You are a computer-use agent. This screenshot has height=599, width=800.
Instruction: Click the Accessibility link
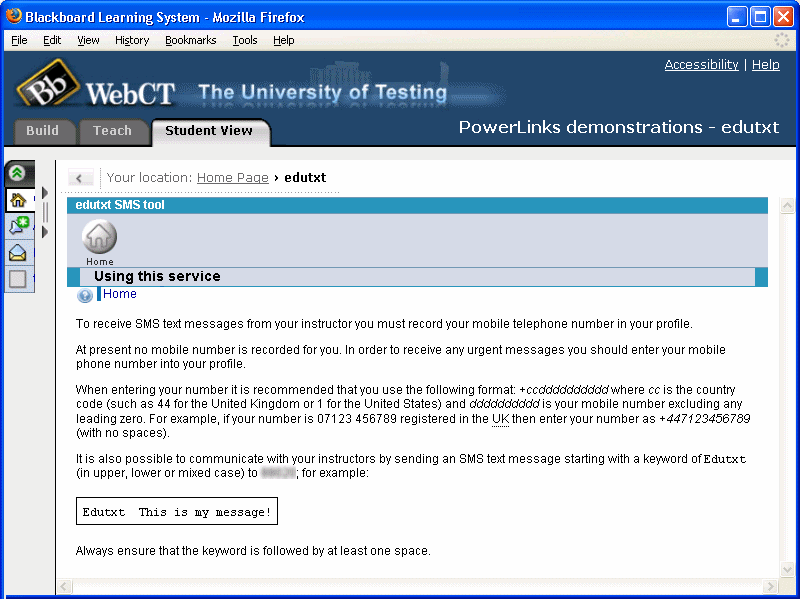[x=701, y=64]
